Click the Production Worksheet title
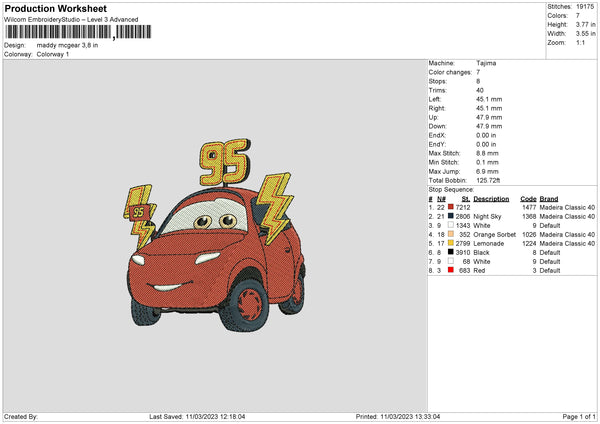600x424 pixels. click(55, 8)
